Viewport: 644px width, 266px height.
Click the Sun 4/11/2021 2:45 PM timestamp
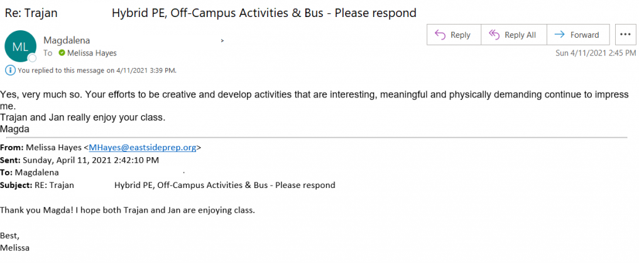pyautogui.click(x=596, y=53)
